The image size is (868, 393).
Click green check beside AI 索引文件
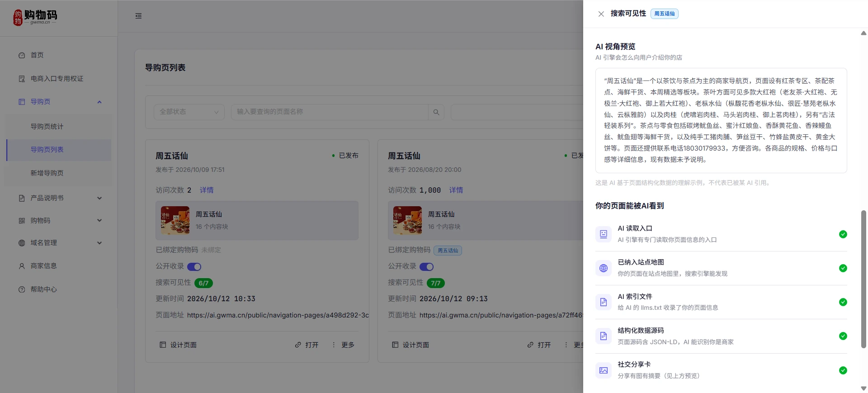[843, 302]
